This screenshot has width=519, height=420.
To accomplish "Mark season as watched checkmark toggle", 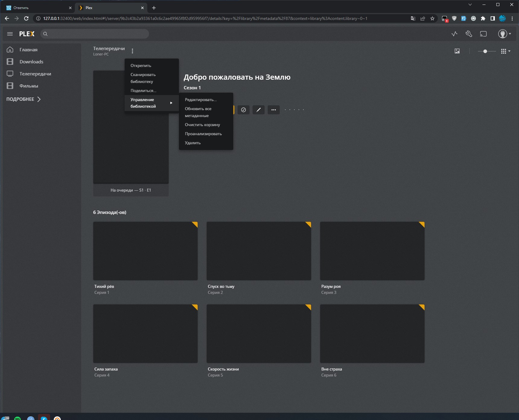I will click(244, 110).
